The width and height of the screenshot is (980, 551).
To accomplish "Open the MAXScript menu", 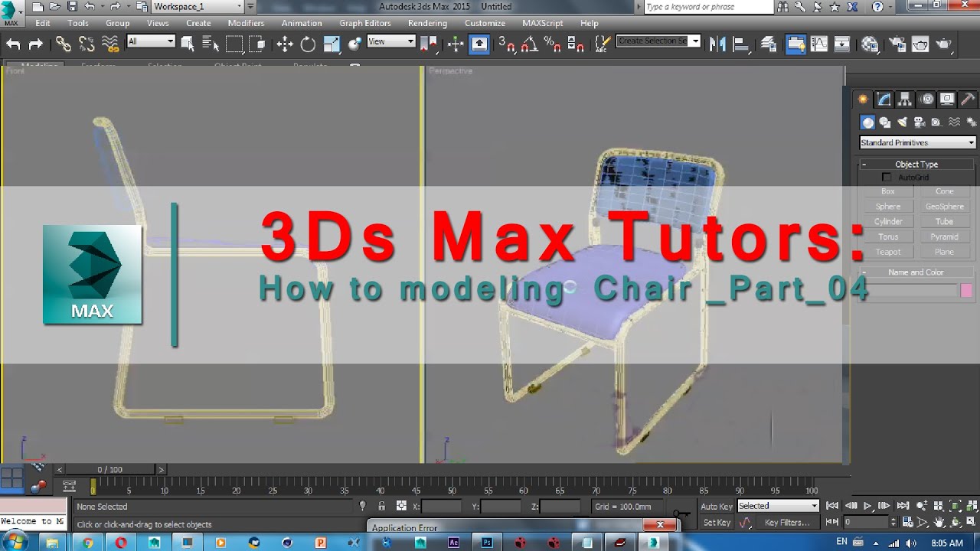I will (x=543, y=23).
